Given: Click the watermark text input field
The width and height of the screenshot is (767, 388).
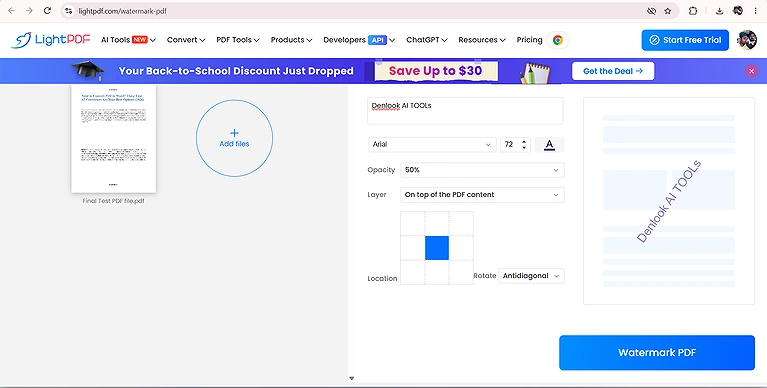Looking at the screenshot, I should [465, 111].
